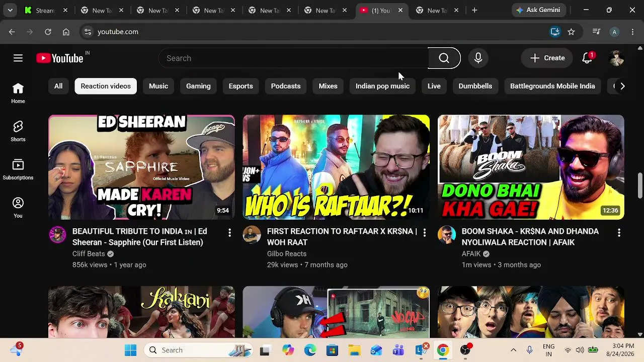This screenshot has width=644, height=362.
Task: Click the search magnifier button on YouTube
Action: click(x=444, y=58)
